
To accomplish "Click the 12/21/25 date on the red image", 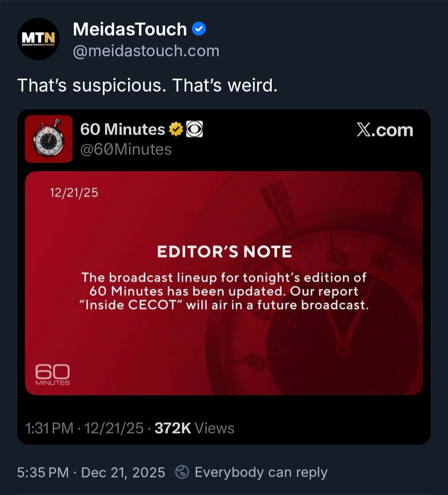I will (x=74, y=193).
